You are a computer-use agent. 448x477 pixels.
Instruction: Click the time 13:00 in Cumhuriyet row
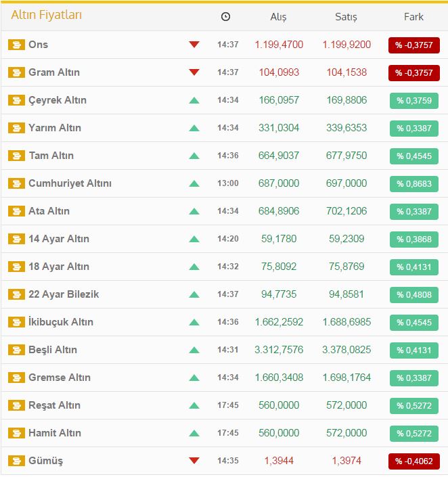click(x=228, y=183)
